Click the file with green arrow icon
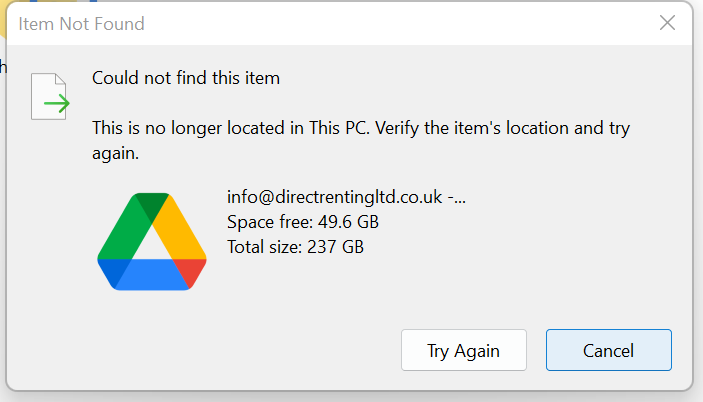Viewport: 703px width, 402px height. pos(50,96)
